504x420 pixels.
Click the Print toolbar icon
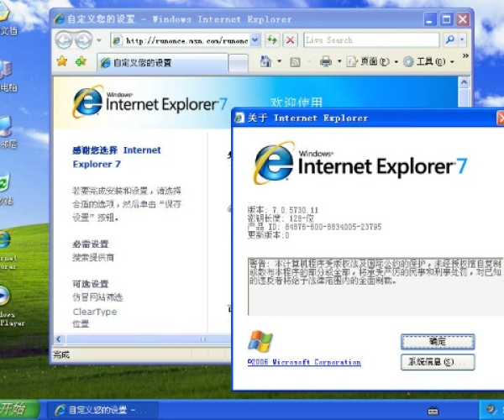point(326,61)
